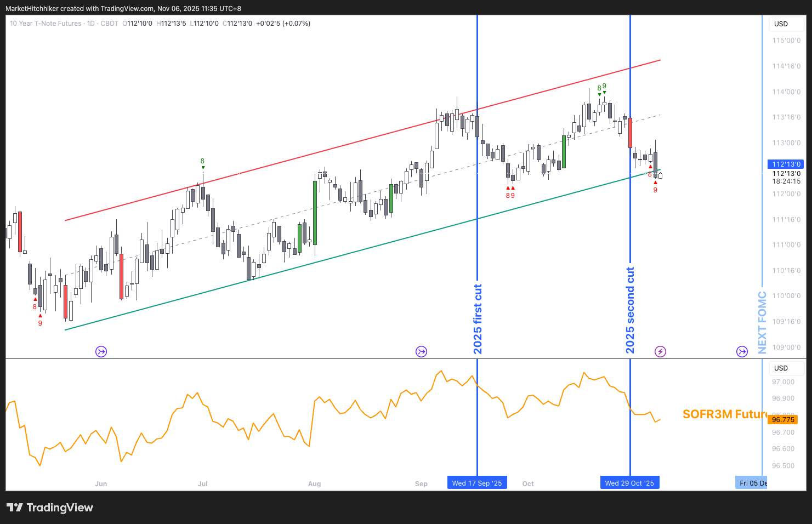Viewport: 812px width, 524px height.
Task: Click the orange 'SOFR3M Futur' label
Action: click(x=724, y=414)
